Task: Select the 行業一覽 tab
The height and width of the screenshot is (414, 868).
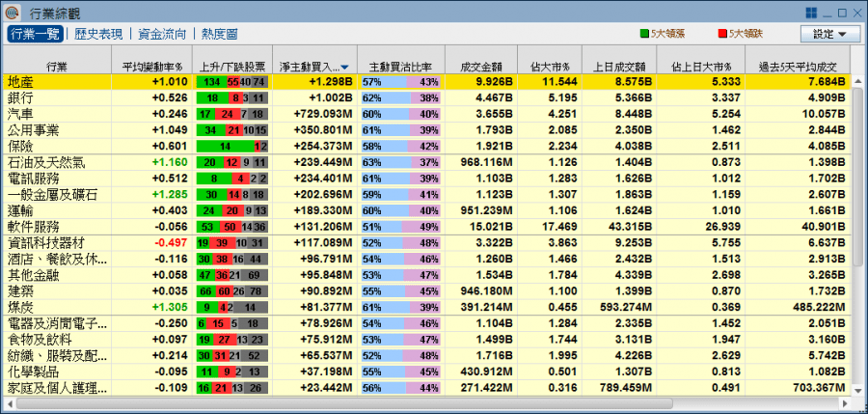Action: pos(34,33)
